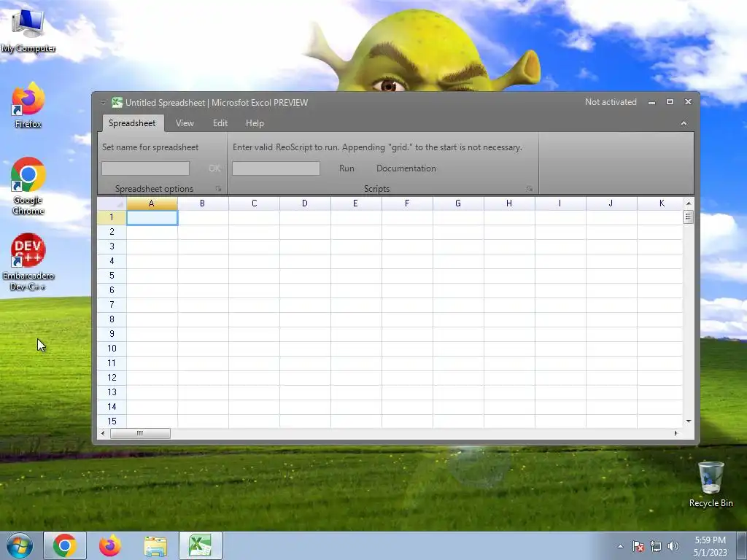Click the network tray icon
The height and width of the screenshot is (560, 747).
(x=656, y=546)
